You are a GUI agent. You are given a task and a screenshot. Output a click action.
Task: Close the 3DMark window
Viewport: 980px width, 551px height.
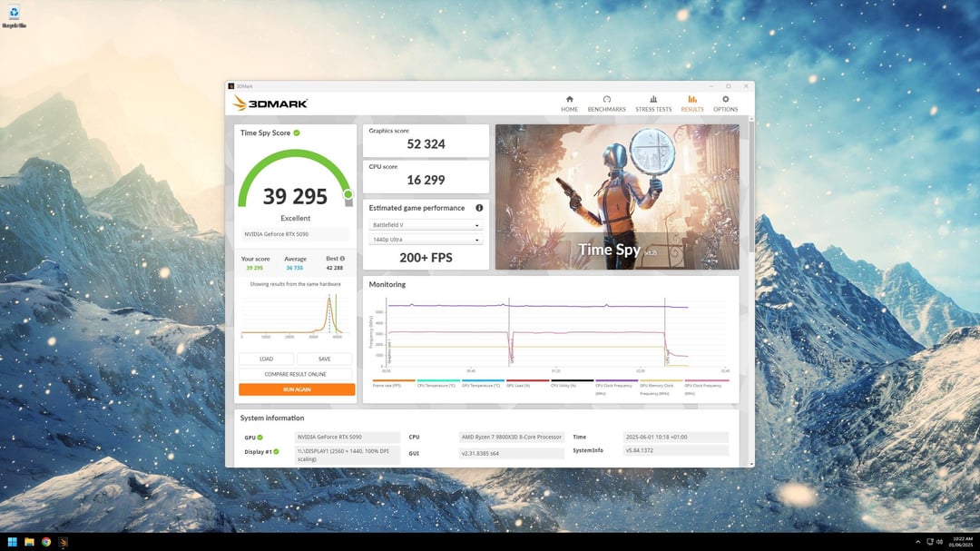click(746, 86)
